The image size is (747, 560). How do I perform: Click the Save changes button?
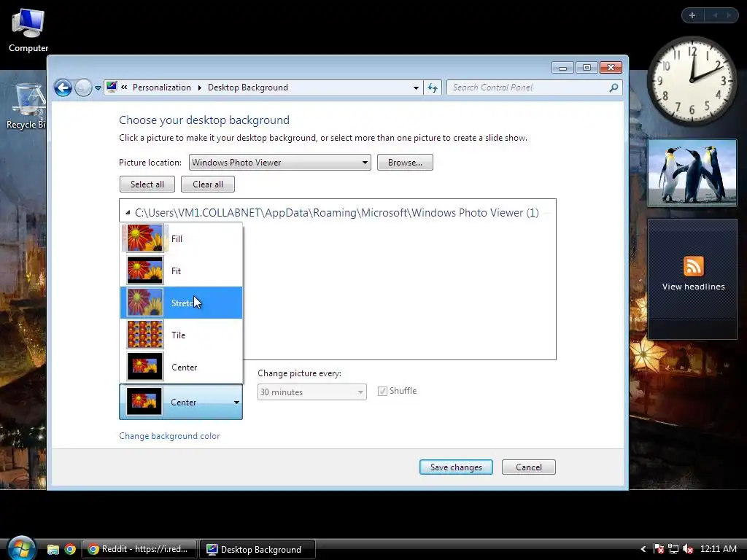click(456, 467)
